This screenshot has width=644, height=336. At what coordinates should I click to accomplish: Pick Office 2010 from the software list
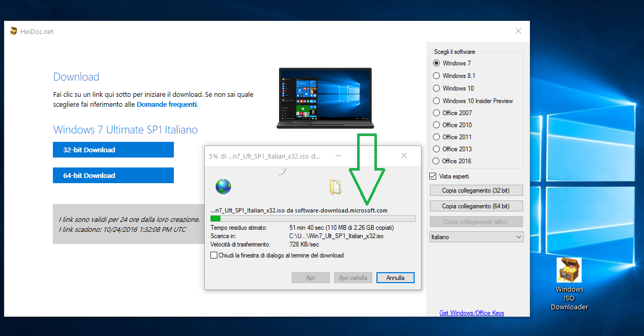pos(437,125)
